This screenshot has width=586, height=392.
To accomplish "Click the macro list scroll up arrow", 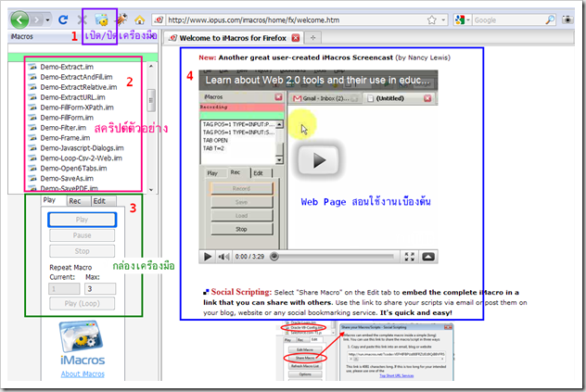I will [x=151, y=67].
